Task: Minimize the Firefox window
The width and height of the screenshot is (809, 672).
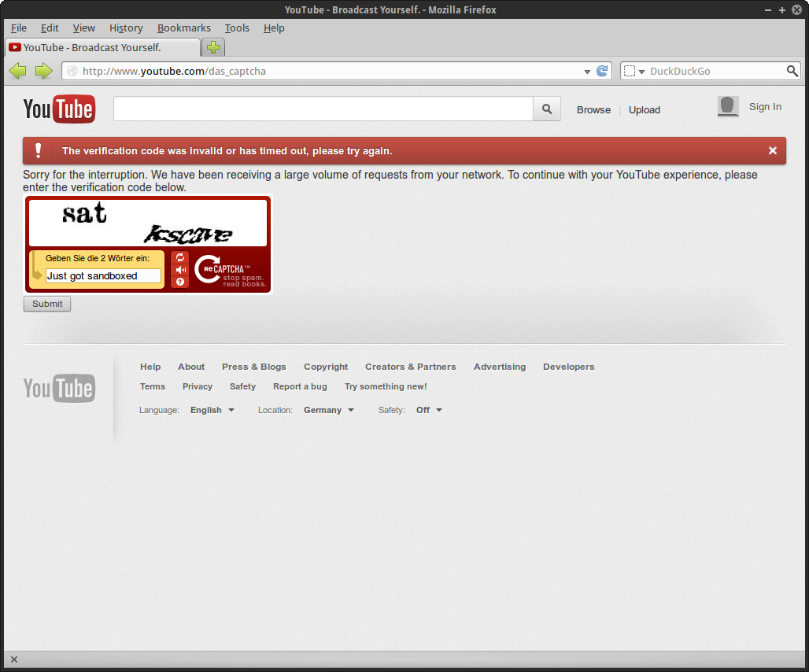Action: [768, 9]
